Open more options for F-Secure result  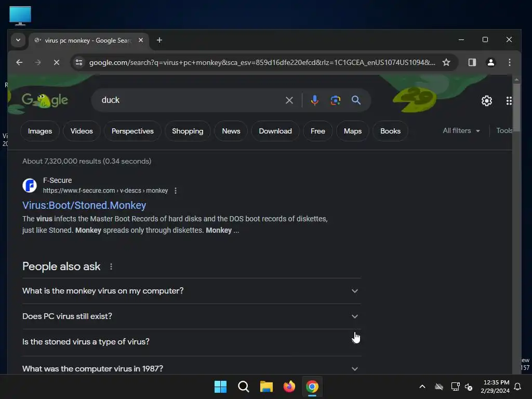pos(176,191)
